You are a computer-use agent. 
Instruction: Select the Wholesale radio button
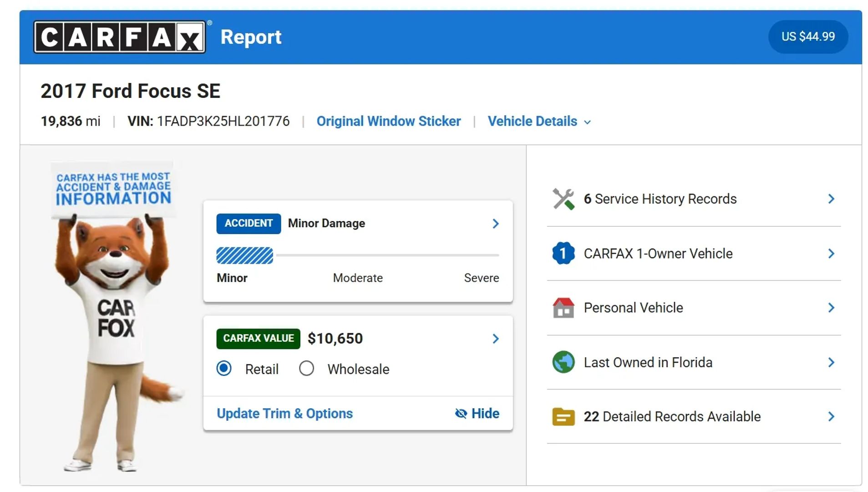tap(306, 368)
